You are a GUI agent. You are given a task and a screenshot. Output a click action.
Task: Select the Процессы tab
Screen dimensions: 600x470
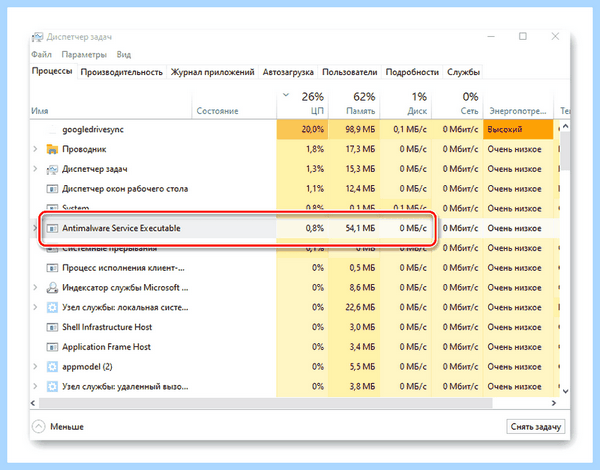52,71
